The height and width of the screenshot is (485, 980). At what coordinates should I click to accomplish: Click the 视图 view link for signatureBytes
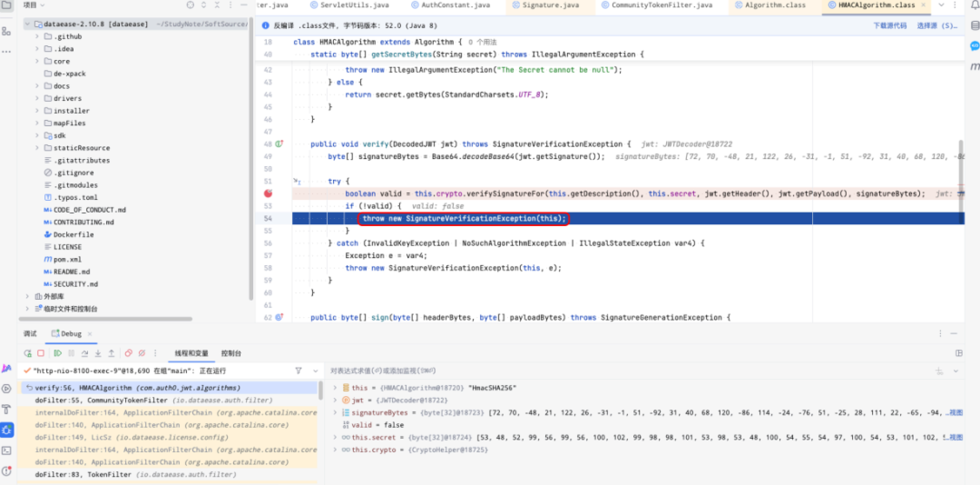tap(956, 412)
